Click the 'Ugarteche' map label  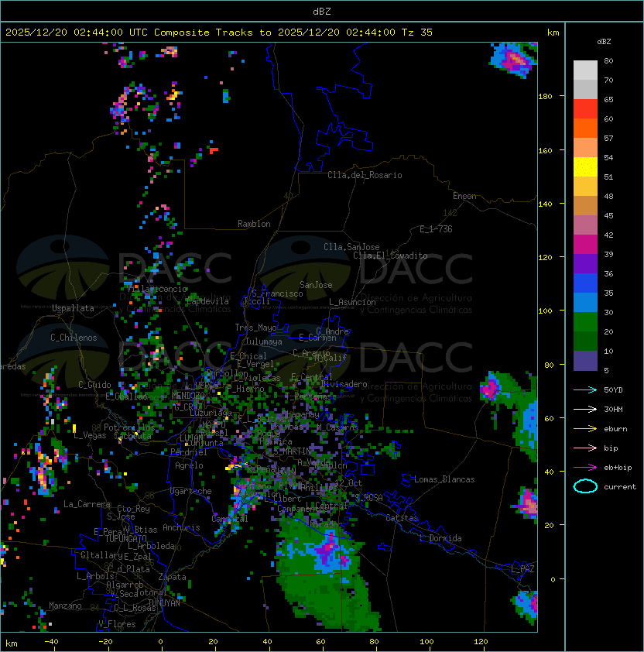(191, 491)
